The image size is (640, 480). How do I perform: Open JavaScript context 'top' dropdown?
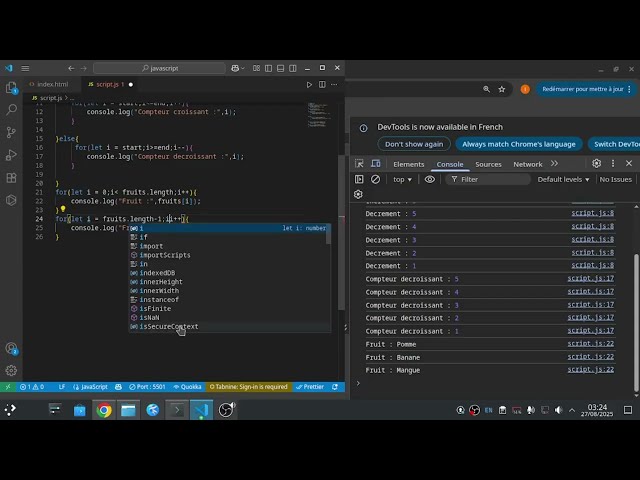pyautogui.click(x=402, y=179)
